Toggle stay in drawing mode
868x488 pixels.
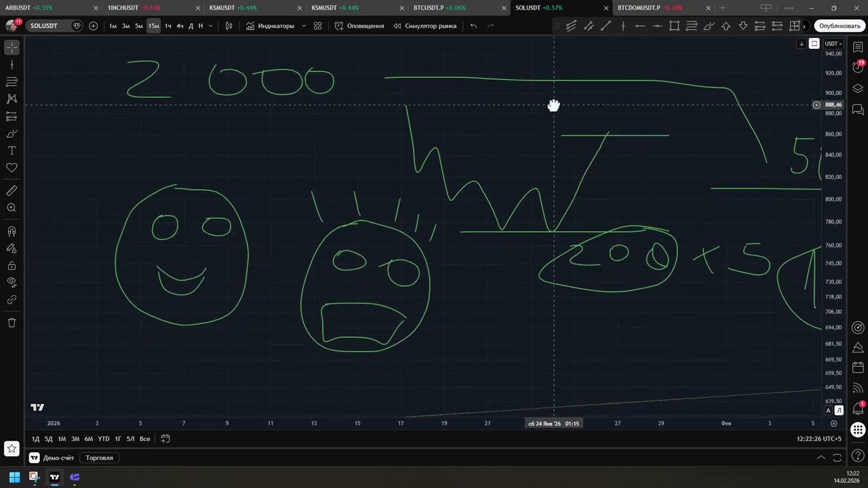[x=12, y=248]
